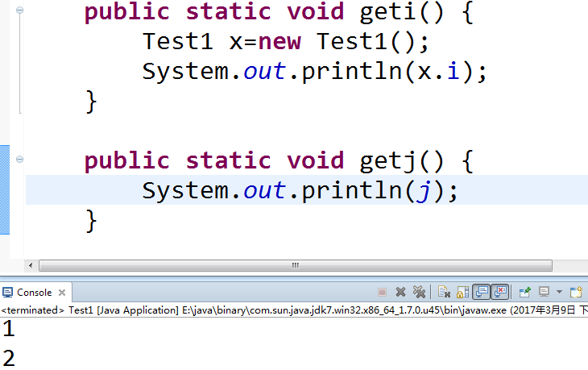The width and height of the screenshot is (588, 370).
Task: Pin the console view
Action: [525, 292]
